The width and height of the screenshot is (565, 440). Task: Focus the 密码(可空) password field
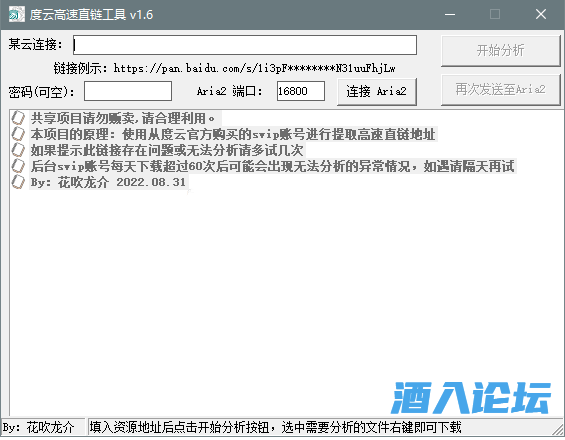coord(128,91)
